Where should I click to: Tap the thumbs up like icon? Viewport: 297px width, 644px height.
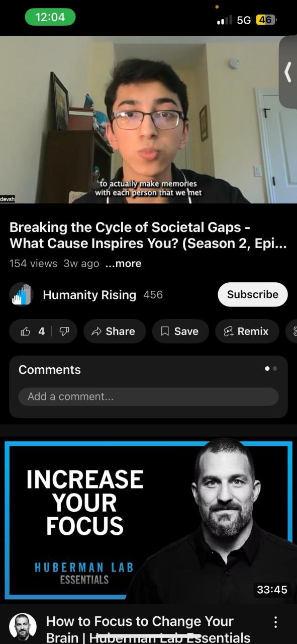[x=25, y=331]
